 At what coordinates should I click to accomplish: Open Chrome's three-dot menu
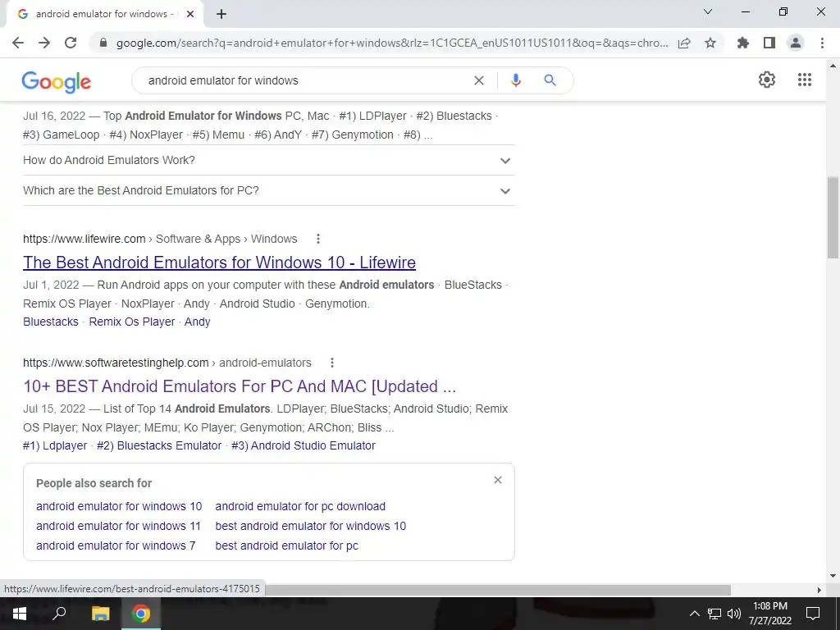(x=822, y=43)
